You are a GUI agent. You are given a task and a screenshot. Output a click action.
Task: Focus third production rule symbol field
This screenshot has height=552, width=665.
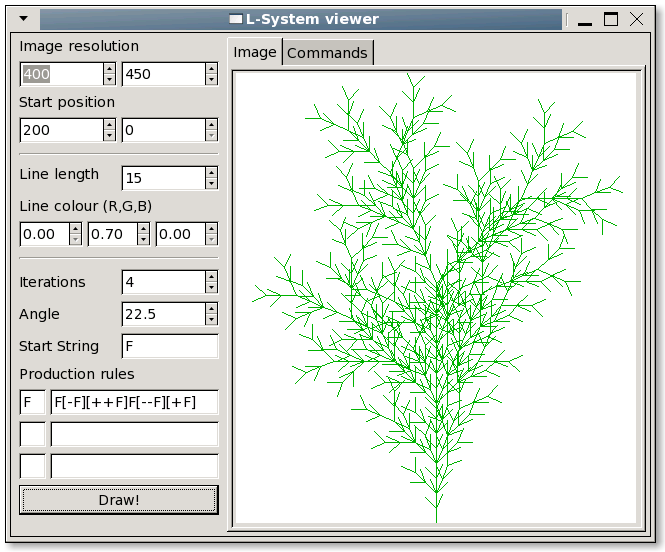pos(33,466)
